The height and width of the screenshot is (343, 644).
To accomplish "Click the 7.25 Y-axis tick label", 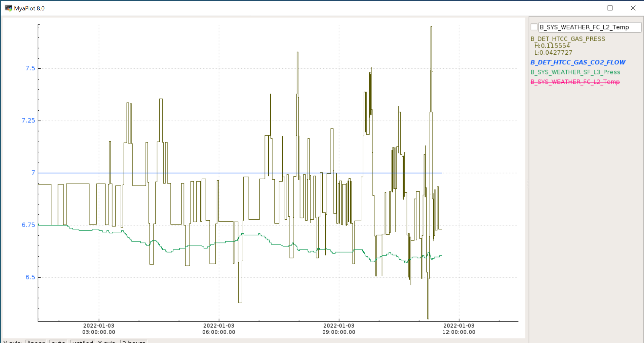I will 28,121.
